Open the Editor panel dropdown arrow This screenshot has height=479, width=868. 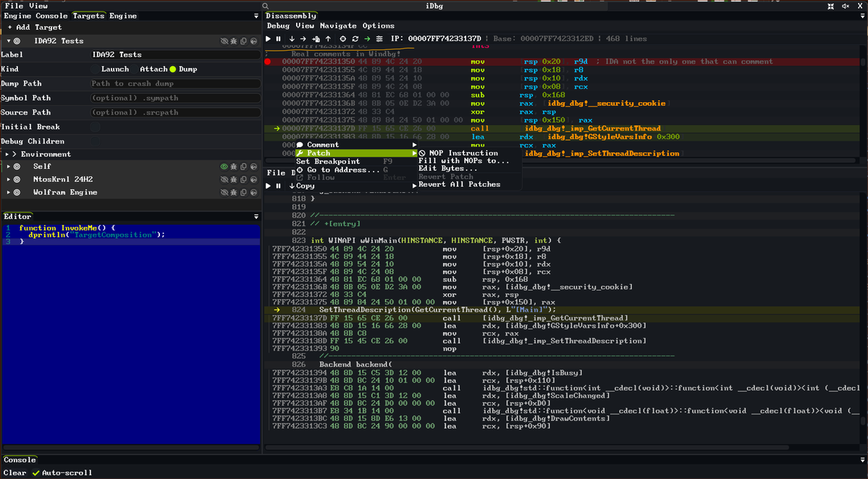pyautogui.click(x=256, y=217)
